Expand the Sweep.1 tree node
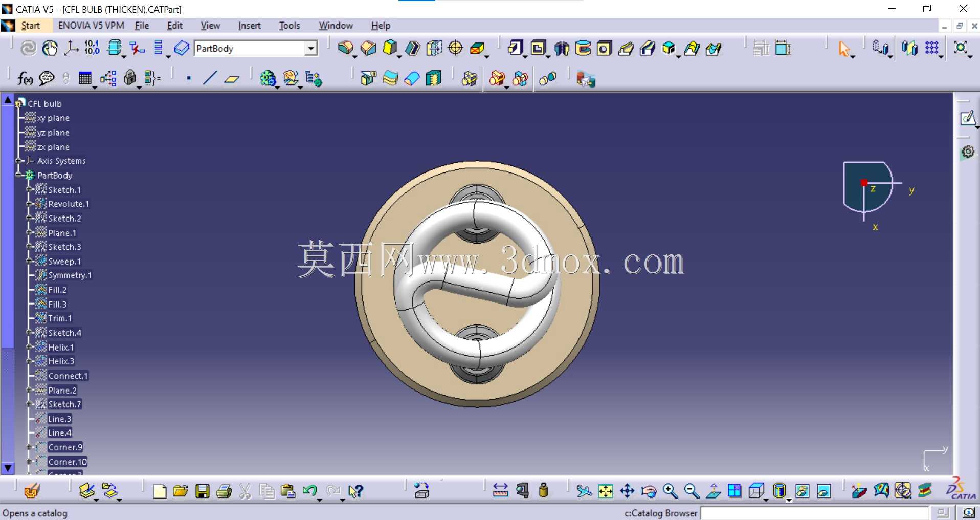Screen dimensions: 980x520 point(30,261)
